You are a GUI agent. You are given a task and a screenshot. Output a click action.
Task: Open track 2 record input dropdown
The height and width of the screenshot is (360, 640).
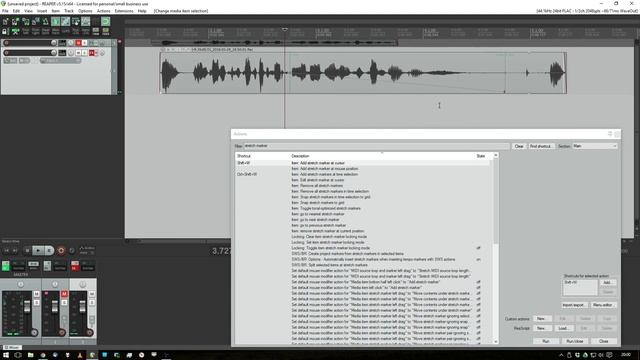[60, 60]
